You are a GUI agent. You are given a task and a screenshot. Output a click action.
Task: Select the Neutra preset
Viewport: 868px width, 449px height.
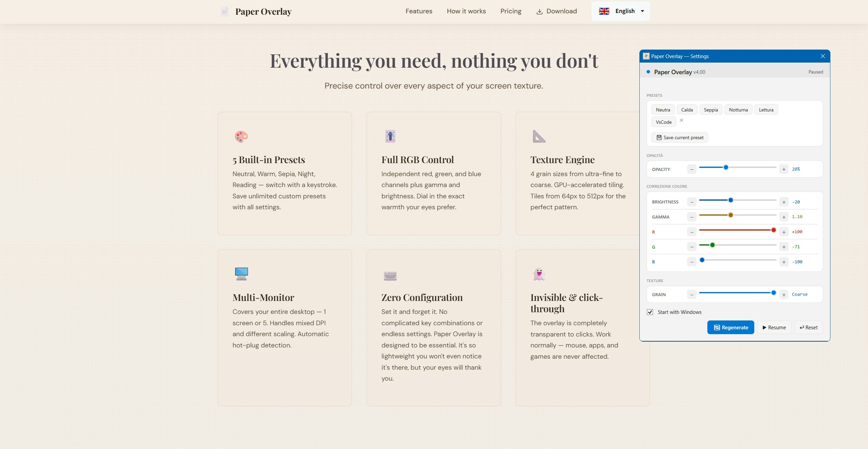[x=663, y=110]
